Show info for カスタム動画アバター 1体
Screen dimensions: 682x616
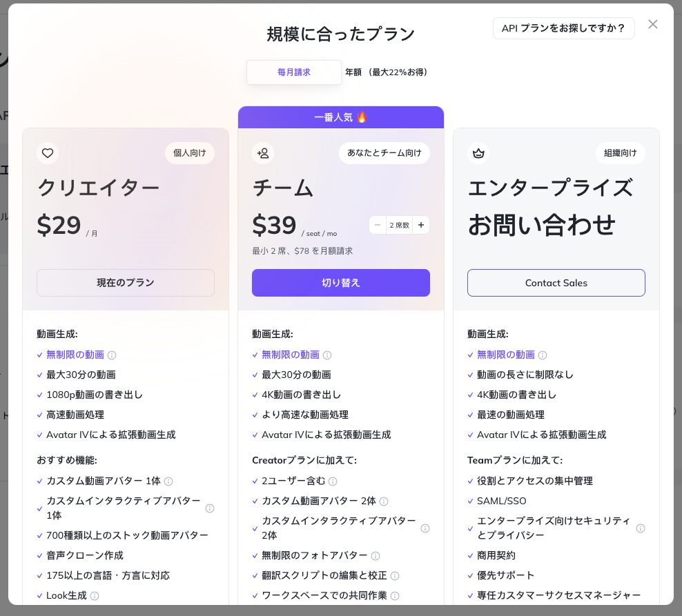[x=168, y=481]
